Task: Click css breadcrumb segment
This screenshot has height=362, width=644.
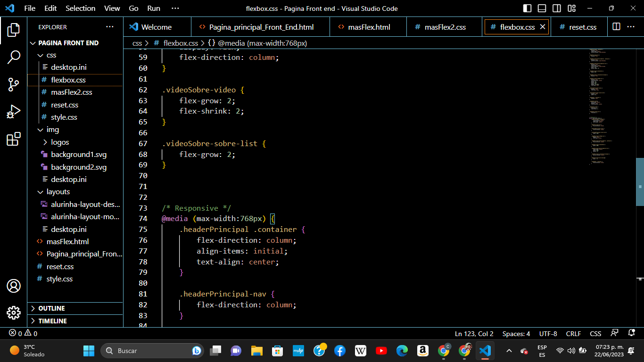Action: tap(137, 43)
